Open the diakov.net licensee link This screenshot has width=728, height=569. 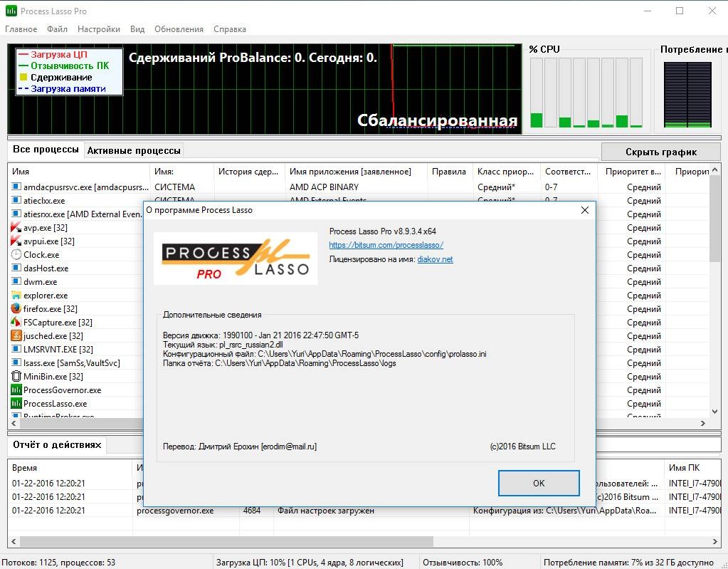pyautogui.click(x=435, y=259)
